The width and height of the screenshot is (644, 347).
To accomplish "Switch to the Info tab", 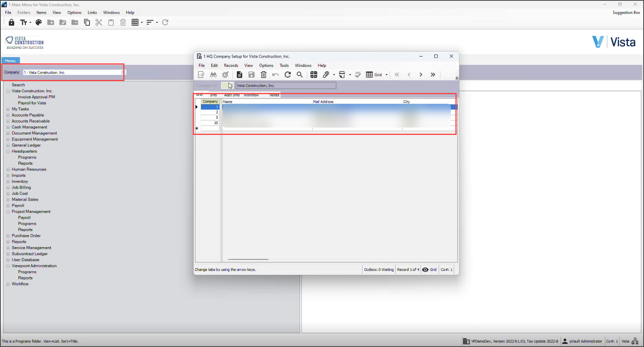I will point(214,95).
